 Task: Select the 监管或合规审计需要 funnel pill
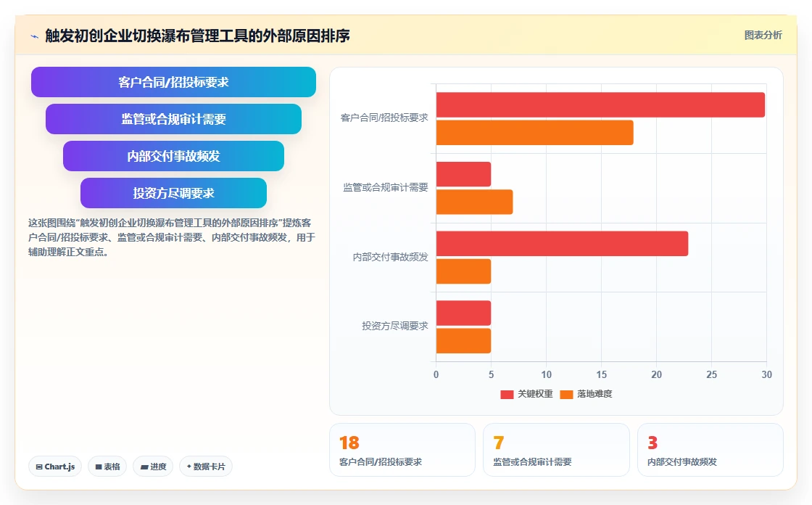coord(173,119)
